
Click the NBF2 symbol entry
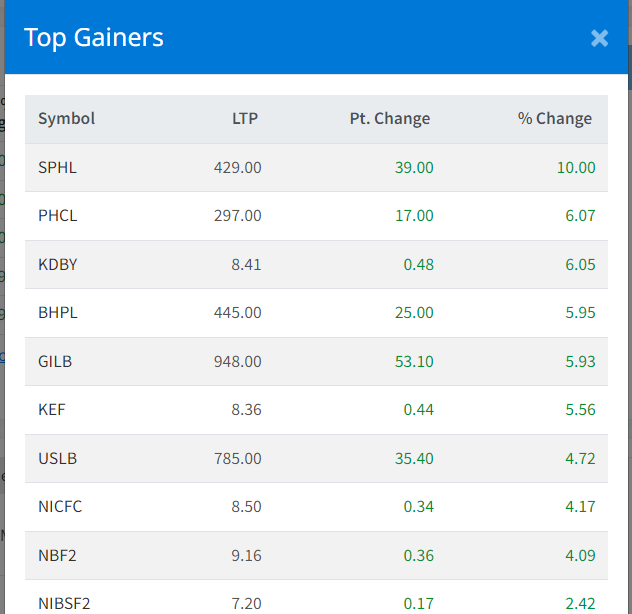pyautogui.click(x=56, y=555)
